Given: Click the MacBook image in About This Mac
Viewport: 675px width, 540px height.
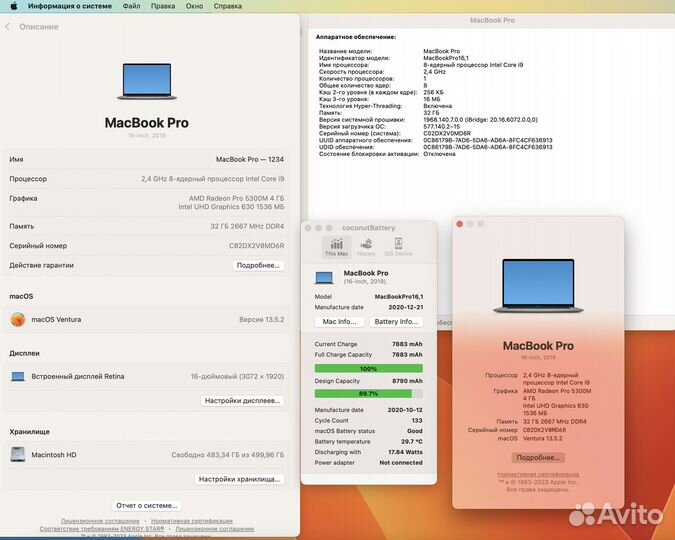Looking at the screenshot, I should pyautogui.click(x=538, y=286).
